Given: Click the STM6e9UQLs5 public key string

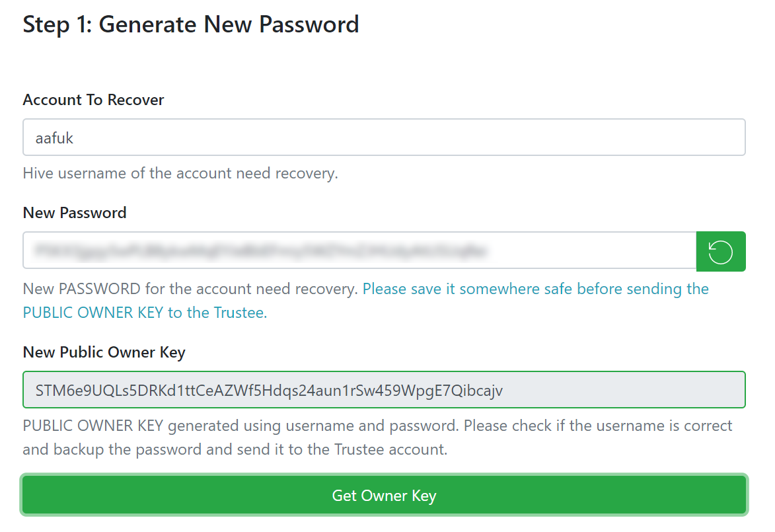Looking at the screenshot, I should point(269,391).
